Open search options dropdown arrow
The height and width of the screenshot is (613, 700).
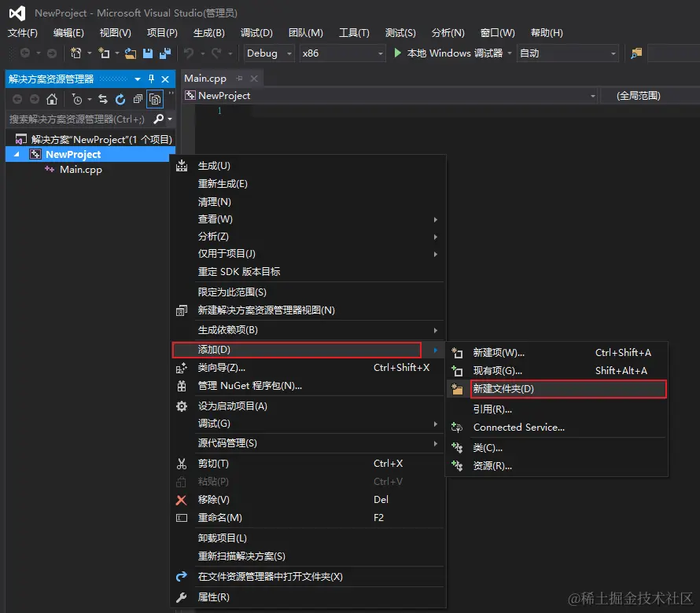(x=170, y=119)
